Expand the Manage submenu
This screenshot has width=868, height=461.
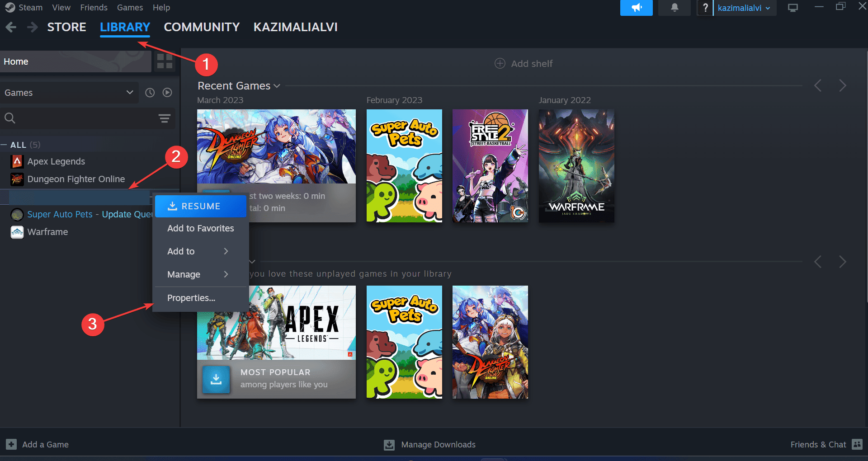pos(201,274)
